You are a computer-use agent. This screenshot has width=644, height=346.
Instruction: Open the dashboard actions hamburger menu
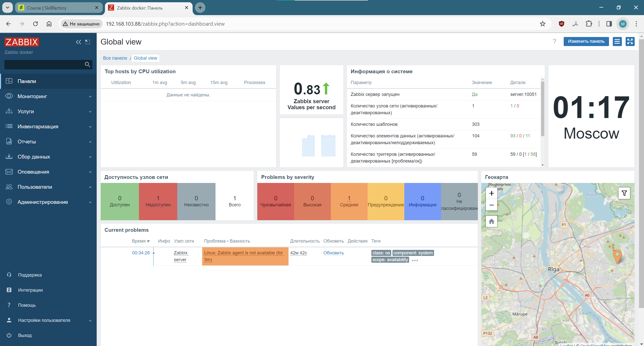point(617,42)
